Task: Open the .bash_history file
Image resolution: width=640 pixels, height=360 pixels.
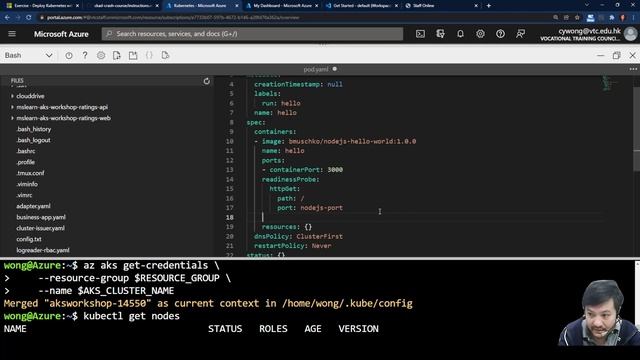Action: [x=34, y=129]
